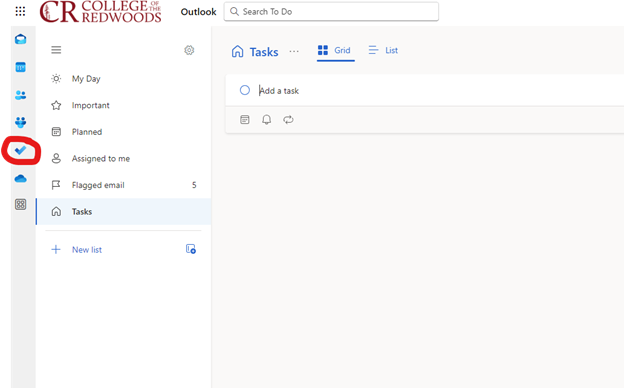Set a reminder bell icon
This screenshot has width=624, height=388.
click(267, 119)
